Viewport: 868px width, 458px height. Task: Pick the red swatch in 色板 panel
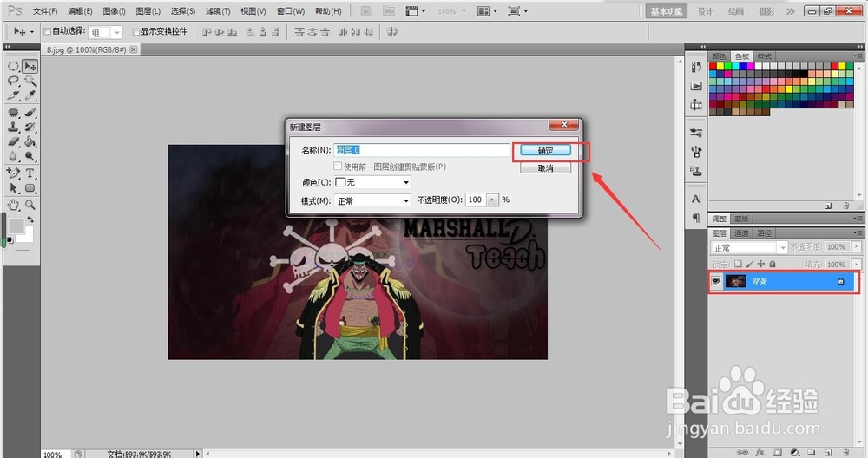(x=713, y=67)
